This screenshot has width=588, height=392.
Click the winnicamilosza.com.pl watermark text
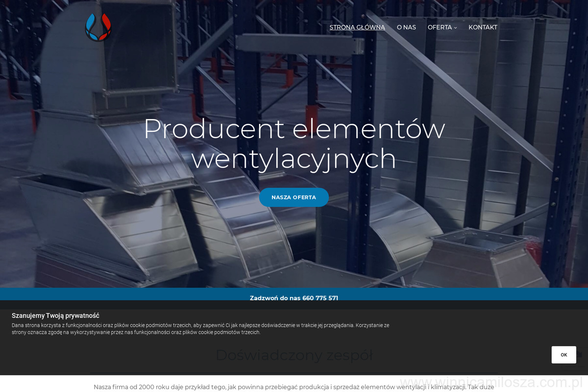click(492, 382)
